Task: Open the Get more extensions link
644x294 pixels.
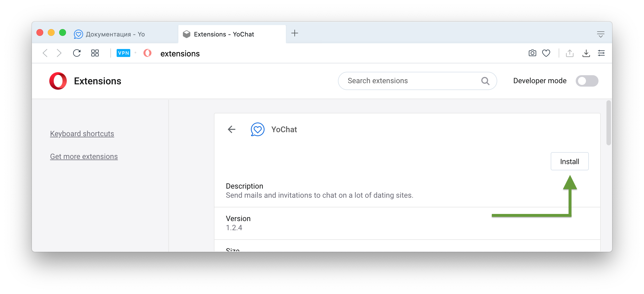Action: click(x=84, y=156)
